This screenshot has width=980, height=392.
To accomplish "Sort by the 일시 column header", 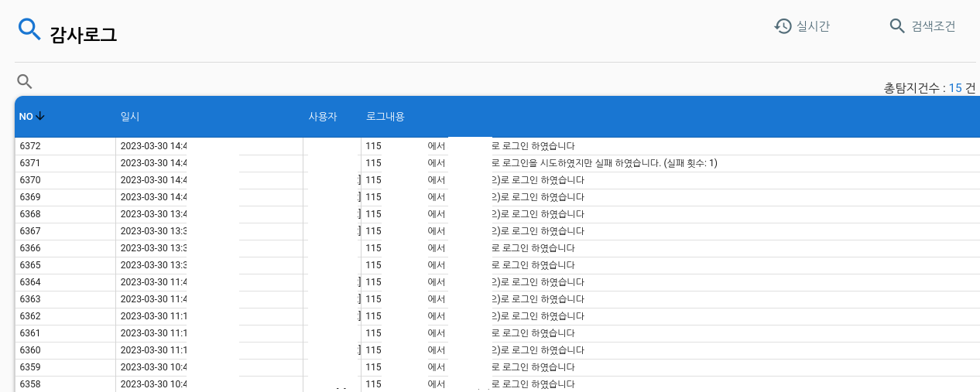I will click(129, 116).
